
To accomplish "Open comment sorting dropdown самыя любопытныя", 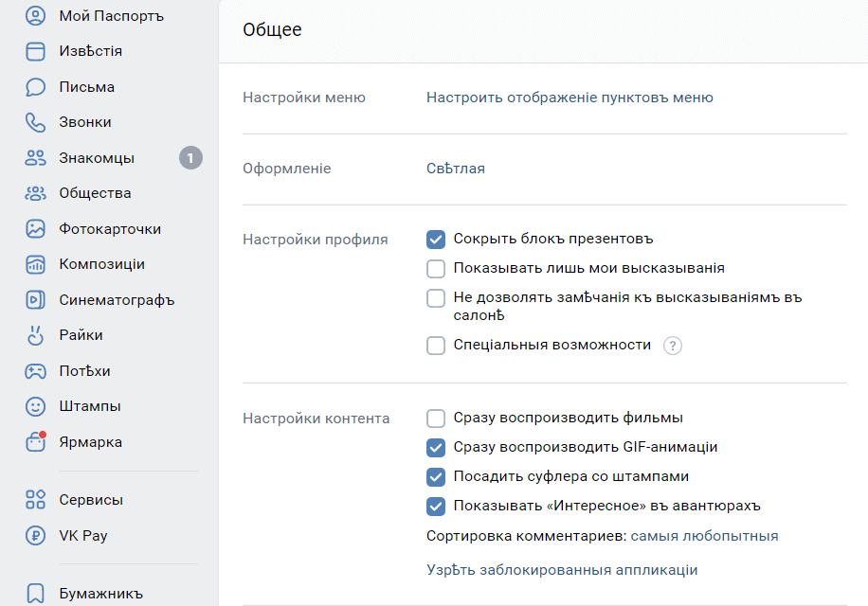I will tap(704, 536).
